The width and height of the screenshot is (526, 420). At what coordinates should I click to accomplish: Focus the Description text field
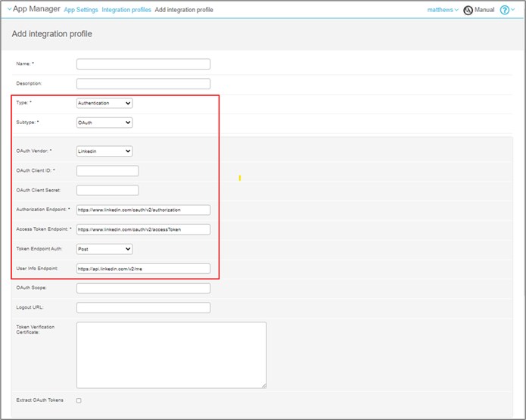[x=143, y=83]
